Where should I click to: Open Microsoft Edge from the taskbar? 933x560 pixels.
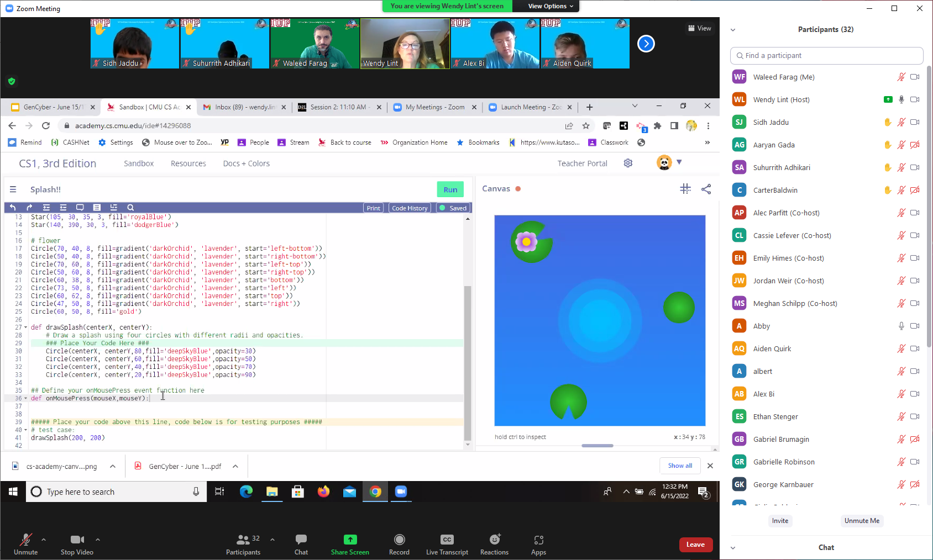tap(246, 492)
